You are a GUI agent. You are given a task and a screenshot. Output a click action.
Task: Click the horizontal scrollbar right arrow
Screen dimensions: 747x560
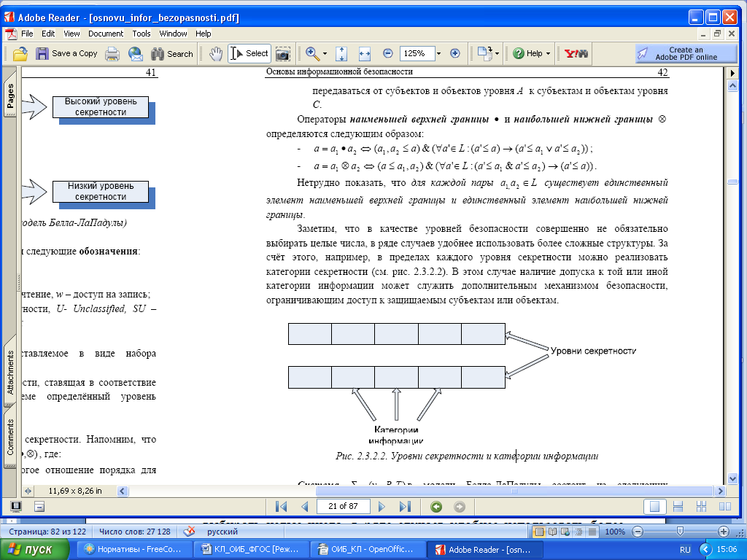tap(720, 491)
